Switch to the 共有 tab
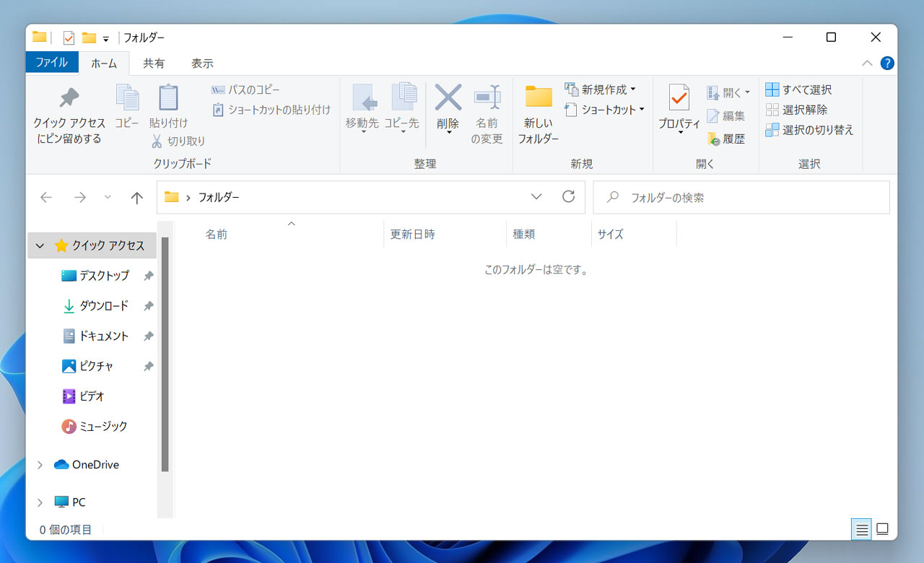 pyautogui.click(x=154, y=64)
